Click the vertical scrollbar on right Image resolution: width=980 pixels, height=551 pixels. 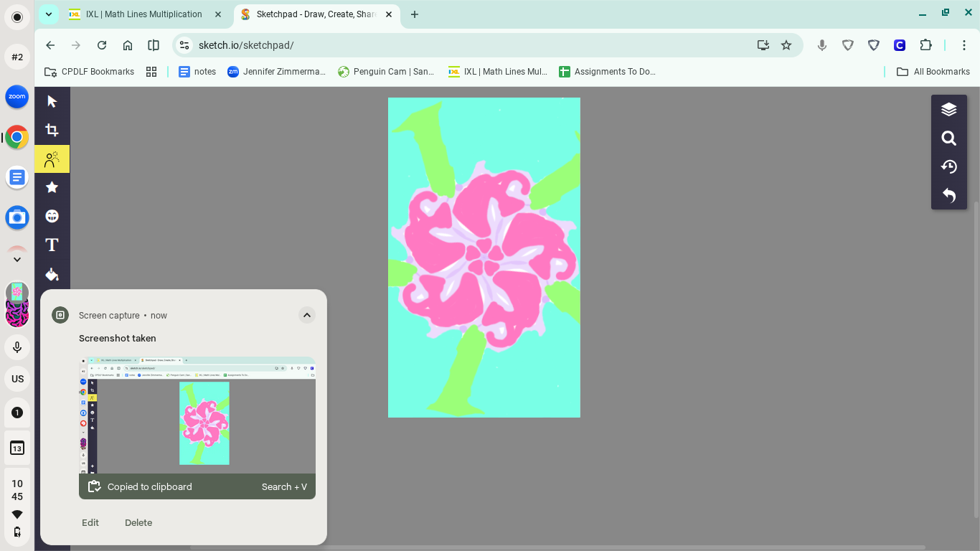(976, 359)
